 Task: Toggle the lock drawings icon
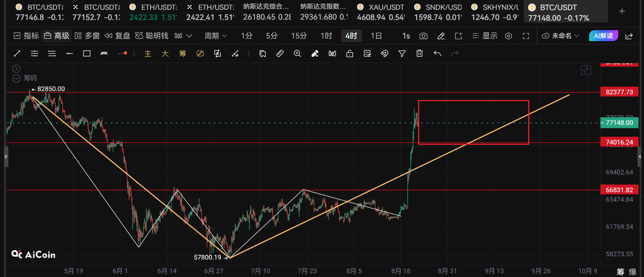pos(350,53)
